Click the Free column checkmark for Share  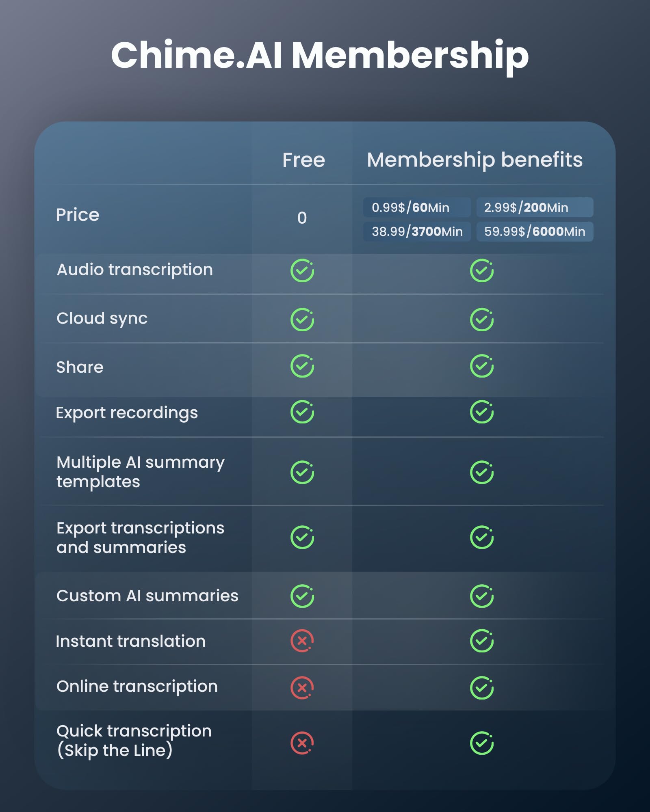tap(302, 366)
